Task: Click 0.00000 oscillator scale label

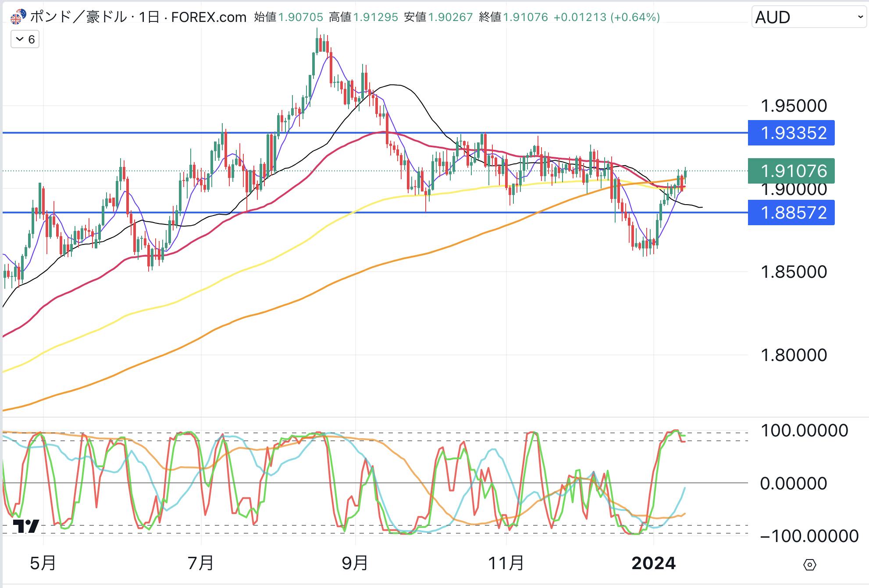Action: click(794, 483)
